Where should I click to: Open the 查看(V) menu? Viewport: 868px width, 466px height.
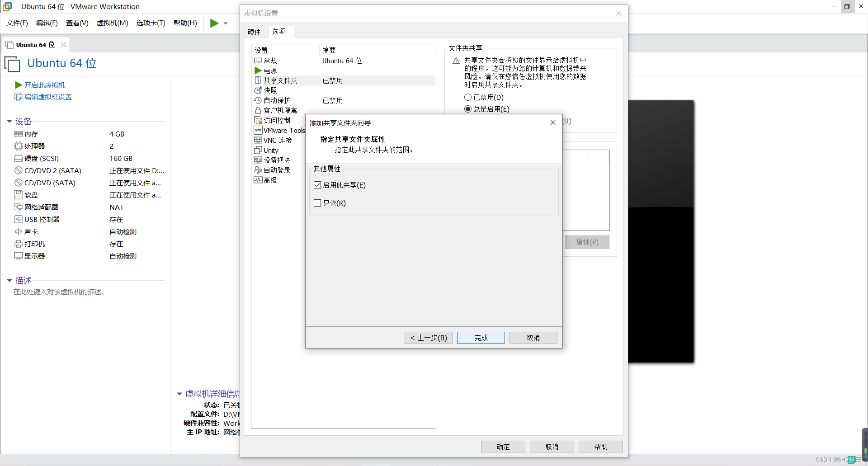[x=77, y=23]
